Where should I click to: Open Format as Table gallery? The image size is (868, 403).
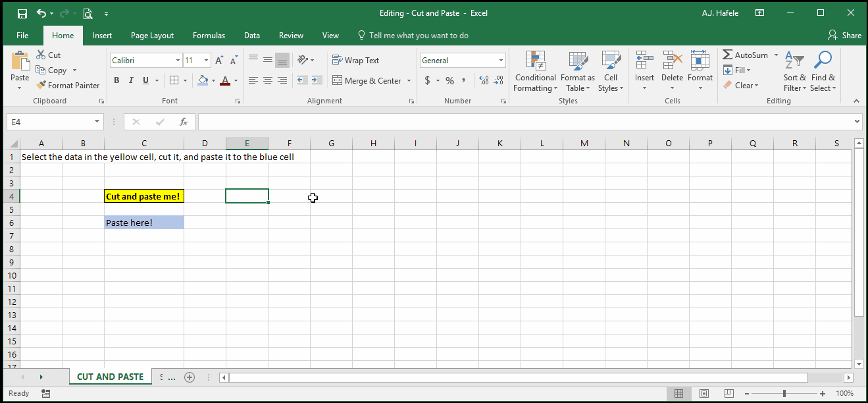tap(578, 71)
